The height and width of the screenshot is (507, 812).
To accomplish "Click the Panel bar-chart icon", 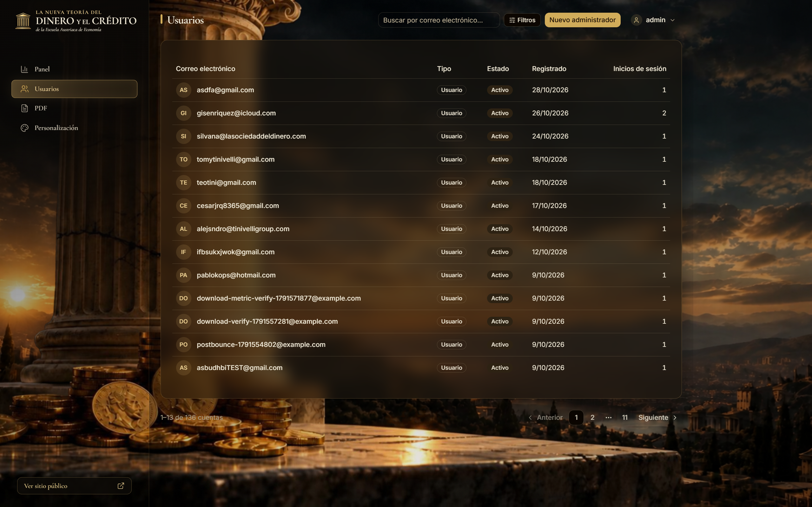I will pyautogui.click(x=24, y=69).
